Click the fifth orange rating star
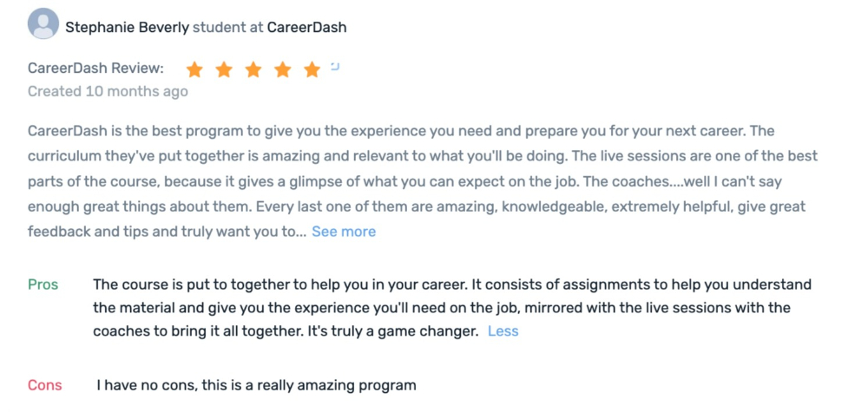 [x=312, y=69]
